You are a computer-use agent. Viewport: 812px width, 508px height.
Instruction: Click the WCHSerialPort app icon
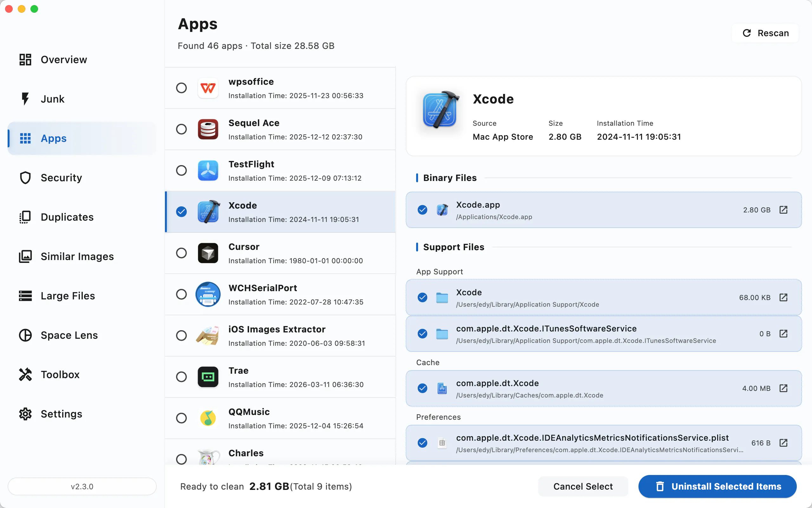(x=208, y=294)
